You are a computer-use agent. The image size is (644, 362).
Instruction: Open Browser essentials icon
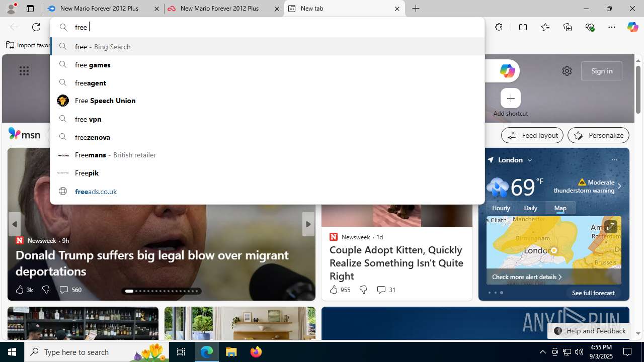point(590,27)
